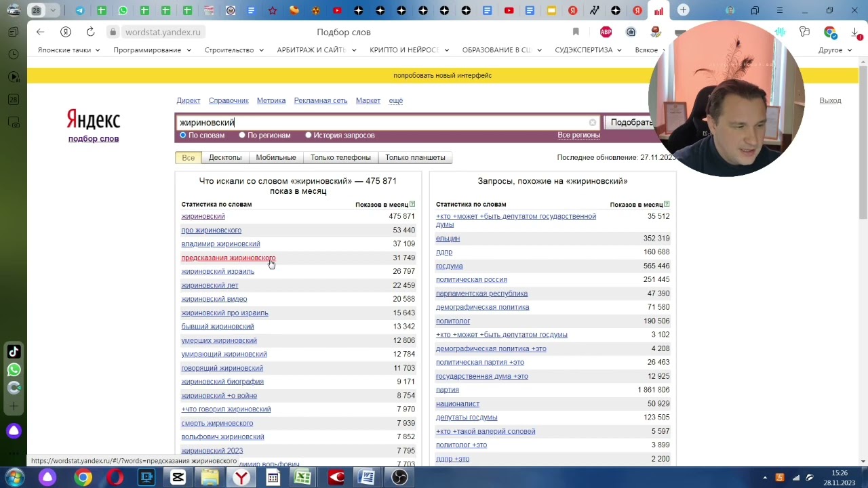Open the ABP ad blocker extension
The image size is (868, 488).
[x=606, y=32]
